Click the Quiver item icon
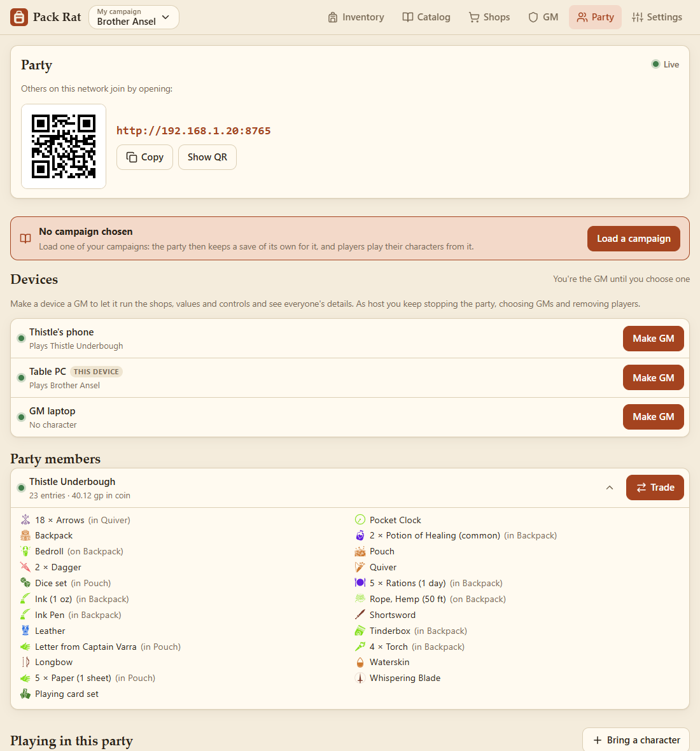700x751 pixels. [x=360, y=567]
